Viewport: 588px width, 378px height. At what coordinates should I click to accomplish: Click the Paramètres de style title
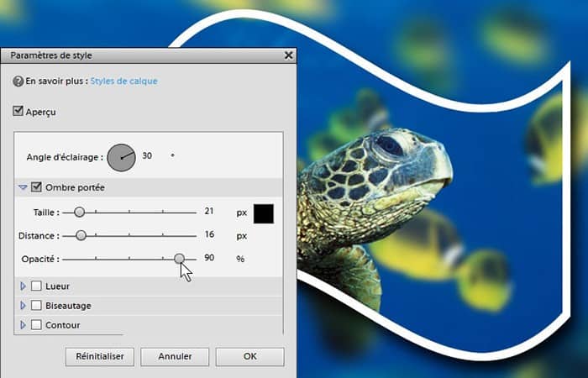pyautogui.click(x=51, y=55)
